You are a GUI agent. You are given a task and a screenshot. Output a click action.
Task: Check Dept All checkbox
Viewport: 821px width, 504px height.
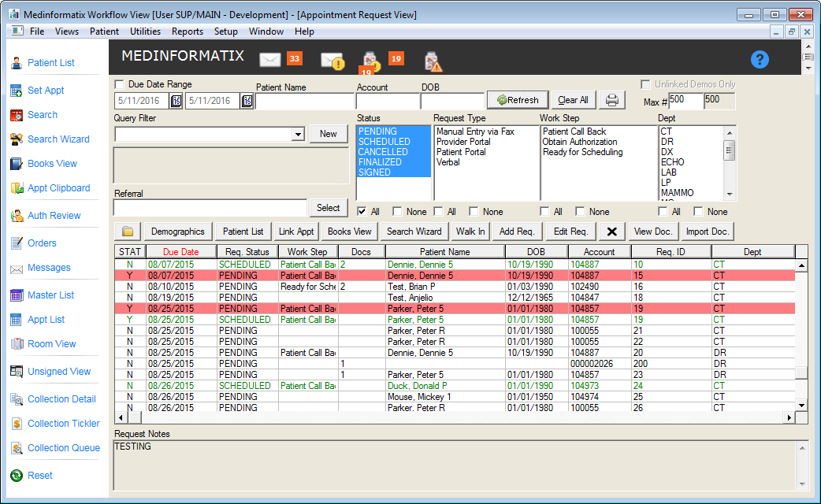pos(663,211)
